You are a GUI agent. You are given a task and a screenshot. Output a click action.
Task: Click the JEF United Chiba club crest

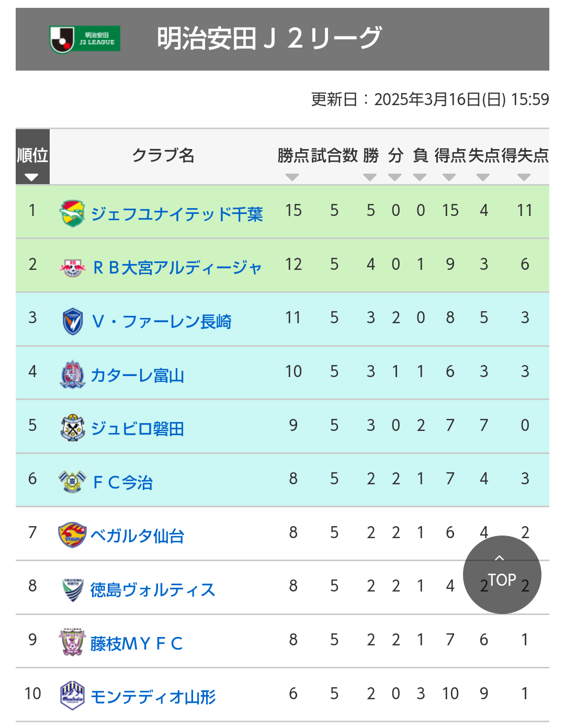72,213
